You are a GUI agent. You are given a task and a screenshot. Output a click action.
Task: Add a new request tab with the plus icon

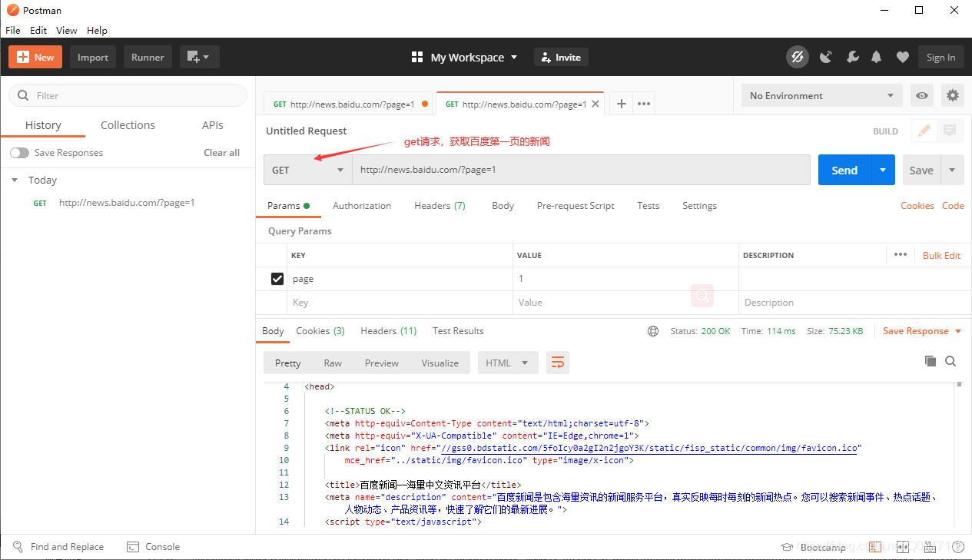pos(621,104)
